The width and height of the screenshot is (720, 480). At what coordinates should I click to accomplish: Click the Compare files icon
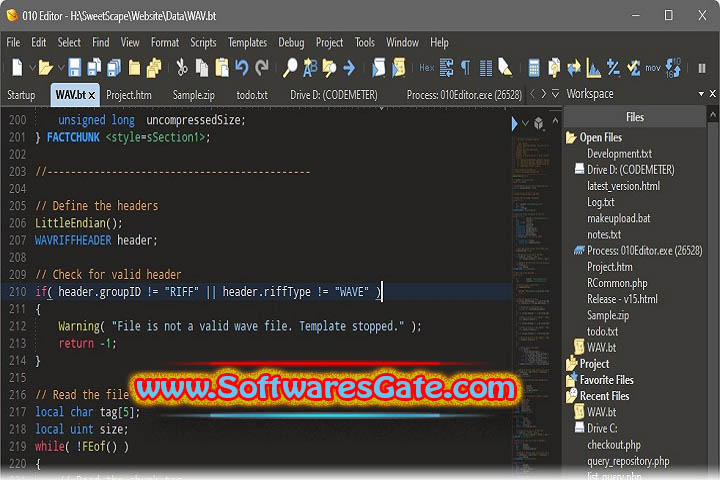pos(554,68)
